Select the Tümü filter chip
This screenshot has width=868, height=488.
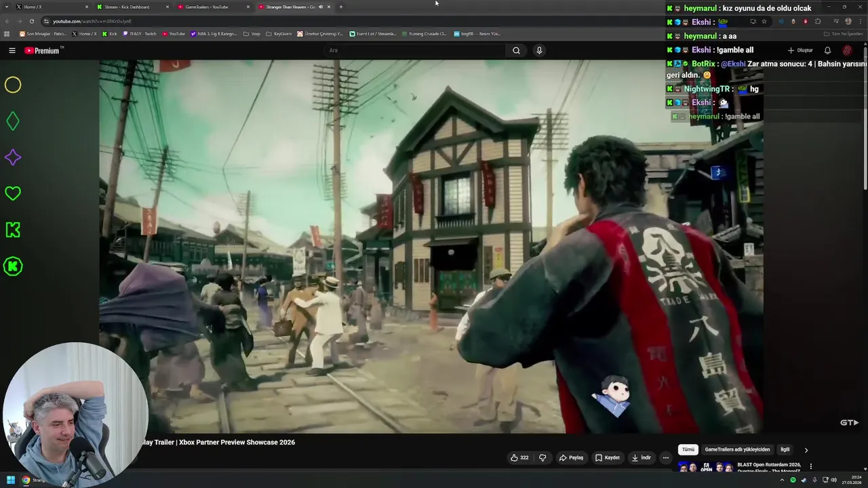688,449
